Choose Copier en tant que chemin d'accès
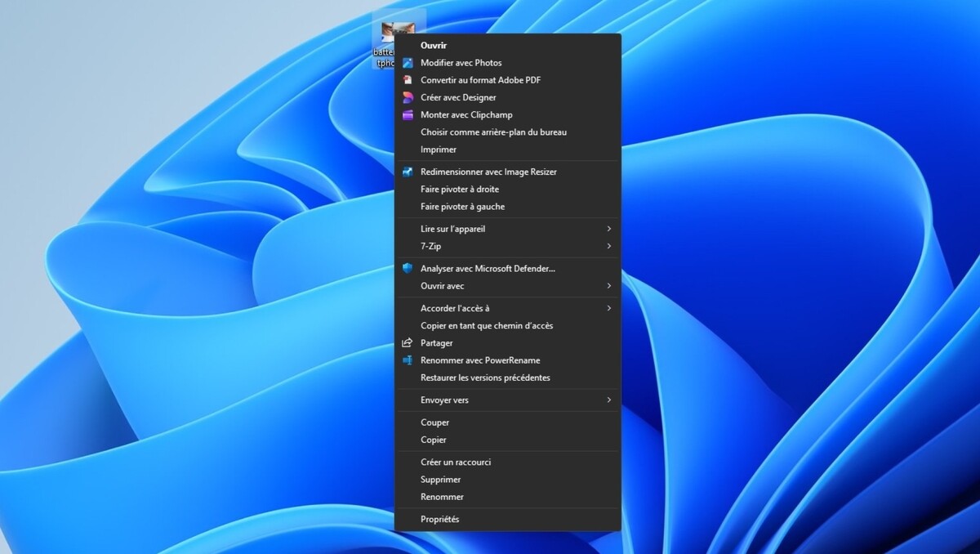 point(487,326)
